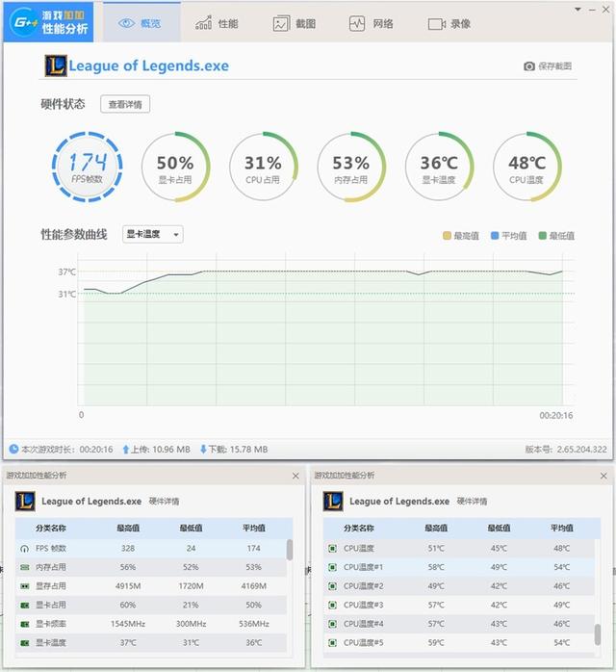Click the green 最低值 legend swatch
This screenshot has width=616, height=672.
pos(542,236)
